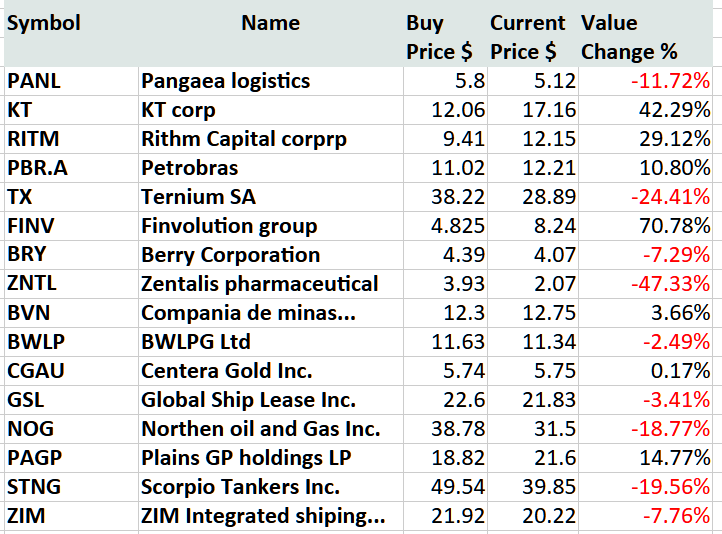Screen dimensions: 722x534
Task: Click the Symbol column header cell
Action: (x=44, y=23)
